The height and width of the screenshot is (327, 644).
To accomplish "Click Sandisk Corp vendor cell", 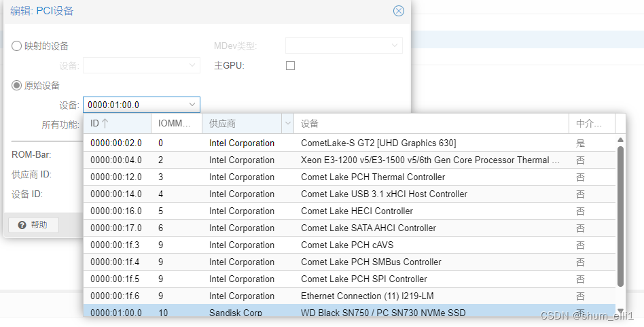I will [x=235, y=313].
